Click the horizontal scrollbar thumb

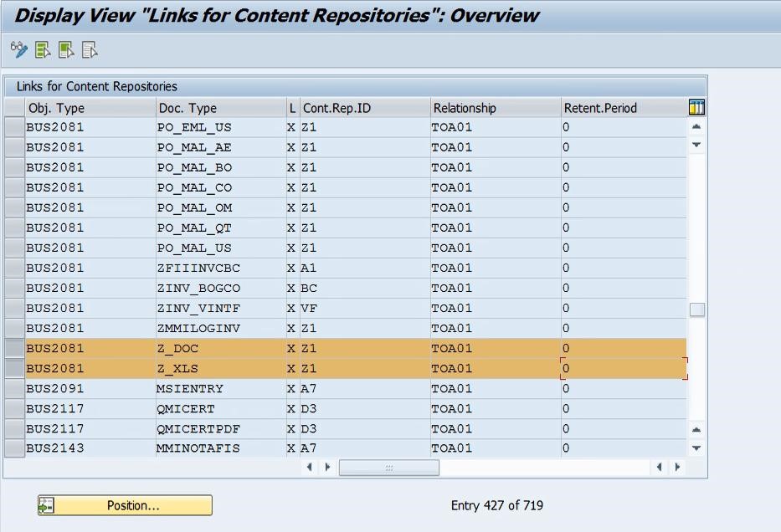[x=389, y=468]
